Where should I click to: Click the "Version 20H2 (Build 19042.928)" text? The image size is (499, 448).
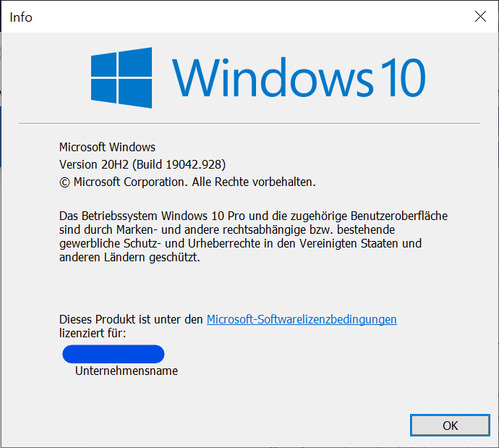(x=142, y=164)
